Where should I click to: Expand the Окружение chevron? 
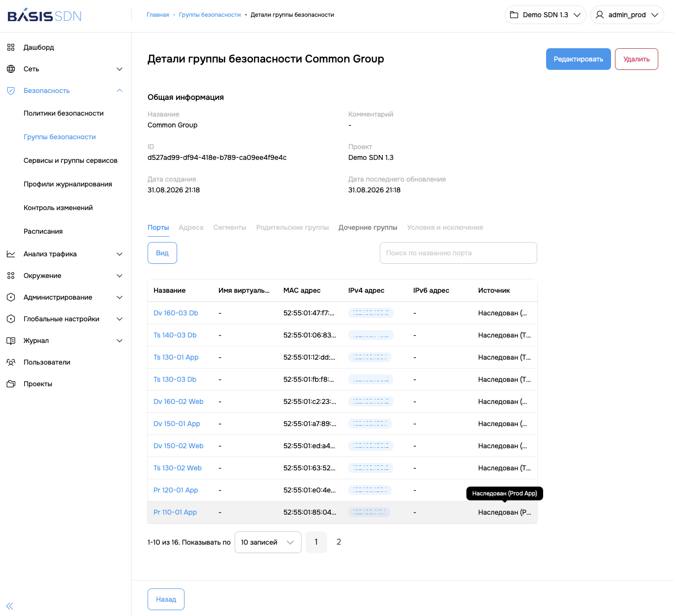pos(120,276)
